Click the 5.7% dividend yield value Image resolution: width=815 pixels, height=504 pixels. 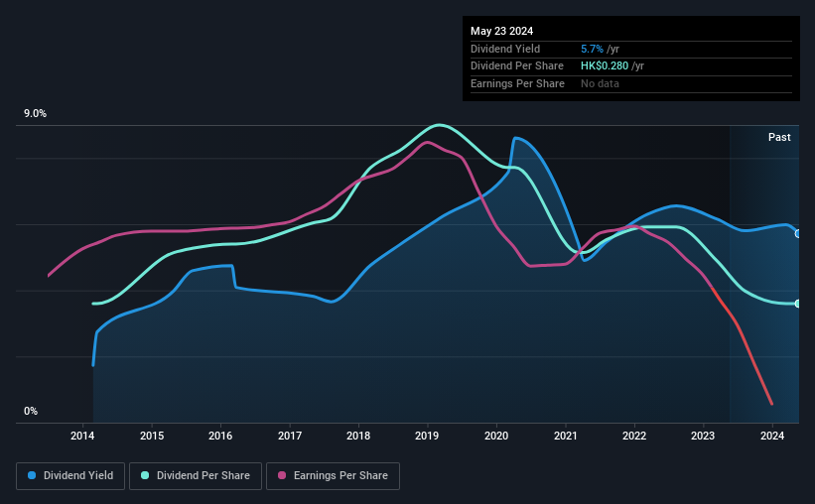592,49
